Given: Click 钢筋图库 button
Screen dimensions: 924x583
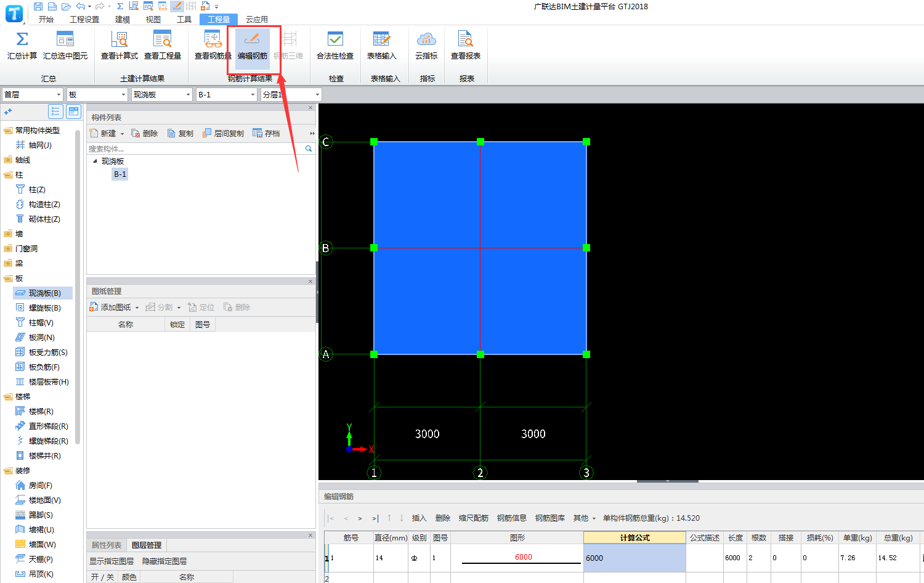Looking at the screenshot, I should point(550,518).
